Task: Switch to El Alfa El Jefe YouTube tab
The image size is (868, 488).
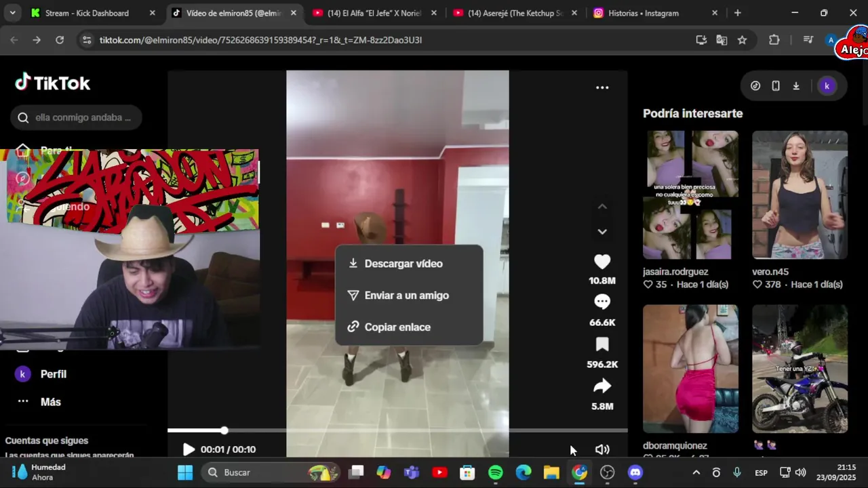Action: 374,13
